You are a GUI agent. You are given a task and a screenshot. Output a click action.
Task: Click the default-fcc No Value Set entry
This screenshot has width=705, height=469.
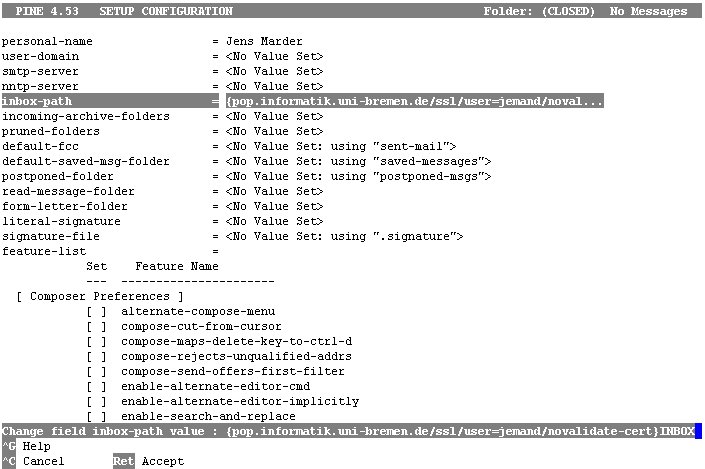pos(341,147)
